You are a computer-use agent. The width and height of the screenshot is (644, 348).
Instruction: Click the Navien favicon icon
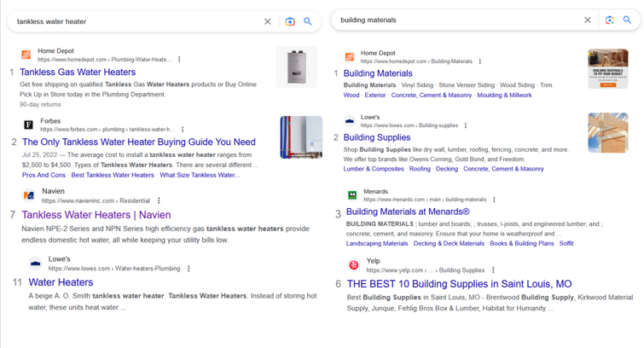(x=29, y=195)
